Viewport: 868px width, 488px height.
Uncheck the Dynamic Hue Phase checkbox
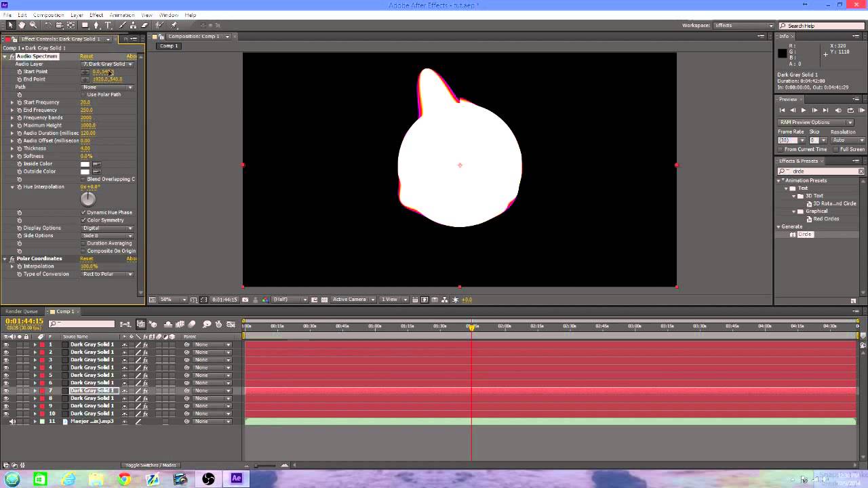[x=83, y=212]
